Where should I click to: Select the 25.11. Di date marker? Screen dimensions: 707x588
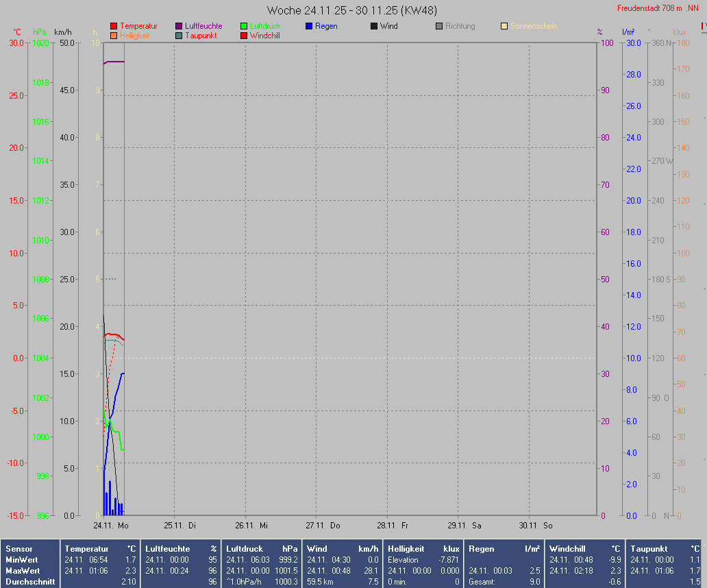coord(178,526)
